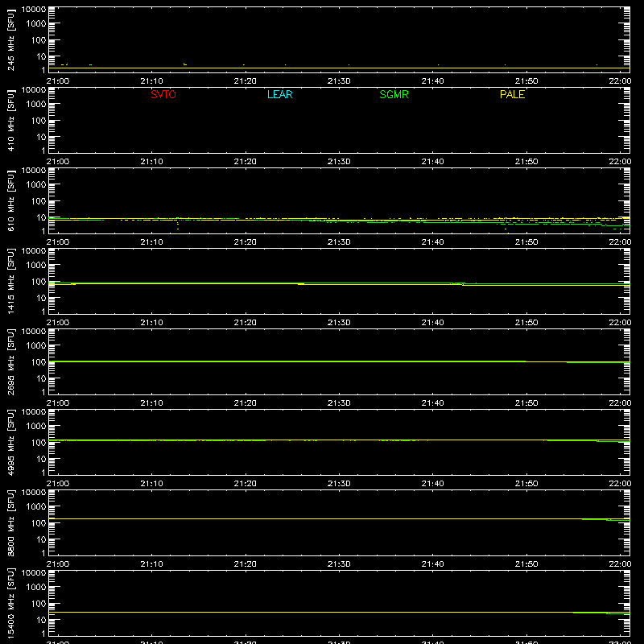The height and width of the screenshot is (644, 644).
Task: Click the green SGMR station legend label
Action: tap(394, 94)
